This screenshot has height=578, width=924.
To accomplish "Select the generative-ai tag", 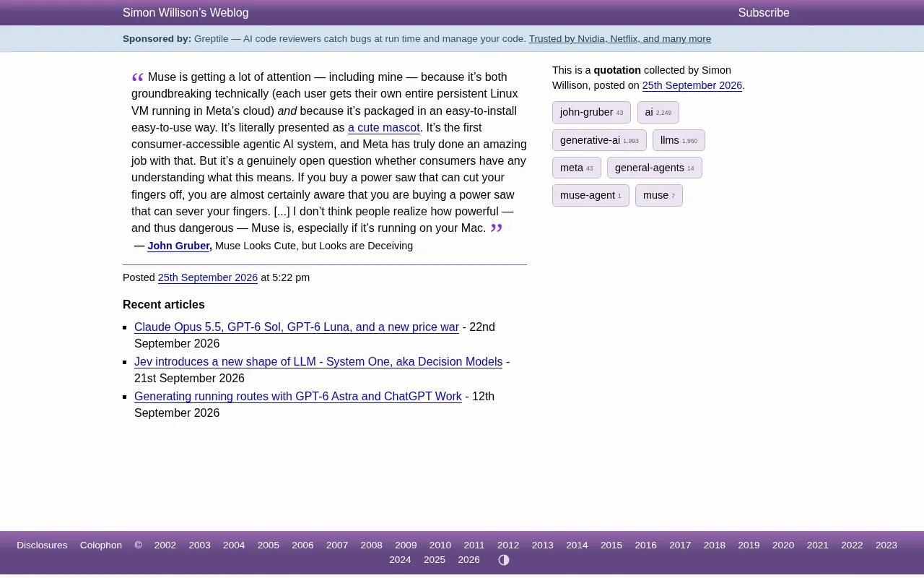I will coord(599,140).
